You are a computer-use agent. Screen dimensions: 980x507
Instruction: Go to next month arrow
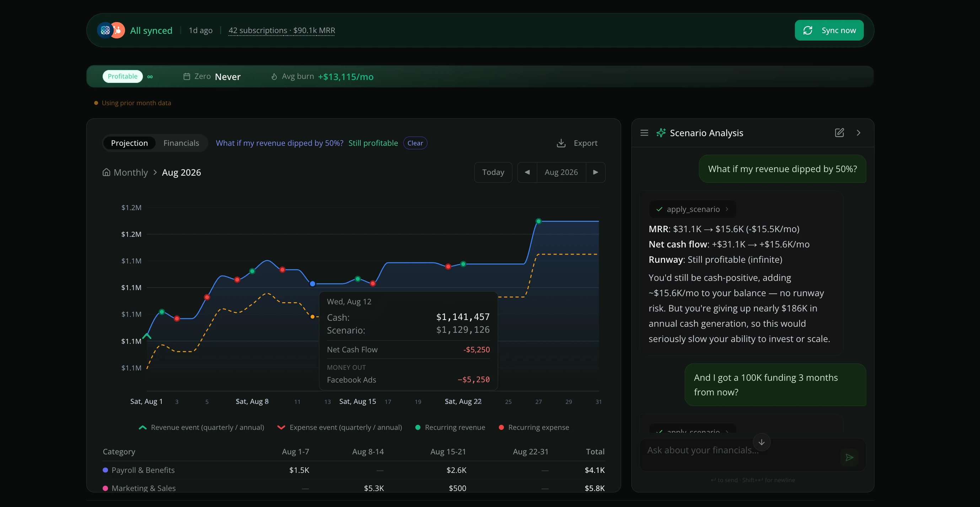pyautogui.click(x=596, y=172)
